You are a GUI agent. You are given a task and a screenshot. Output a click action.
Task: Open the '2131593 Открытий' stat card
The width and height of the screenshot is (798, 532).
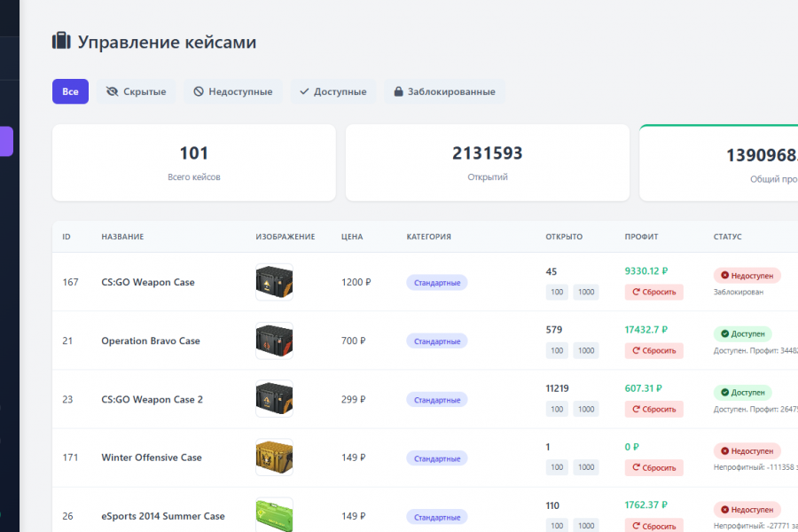click(488, 163)
